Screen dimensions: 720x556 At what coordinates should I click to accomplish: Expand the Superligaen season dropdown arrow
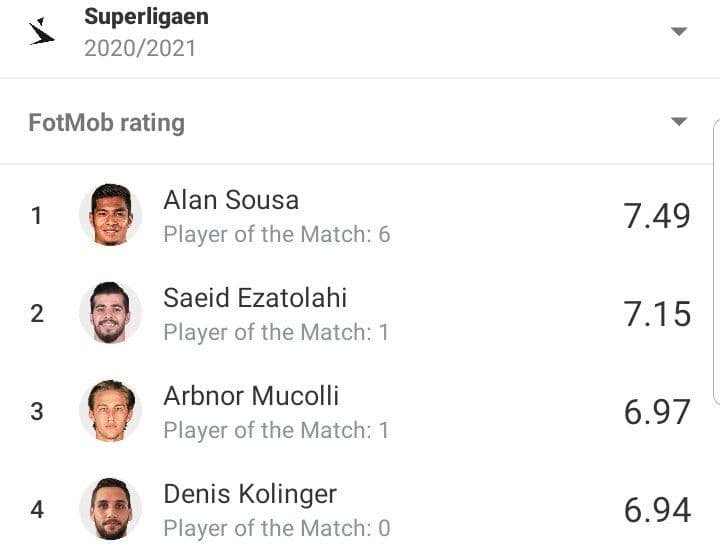[679, 31]
